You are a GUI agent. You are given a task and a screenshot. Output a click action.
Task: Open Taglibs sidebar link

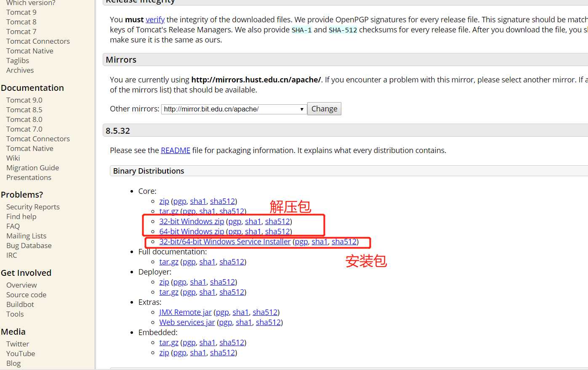tap(18, 61)
